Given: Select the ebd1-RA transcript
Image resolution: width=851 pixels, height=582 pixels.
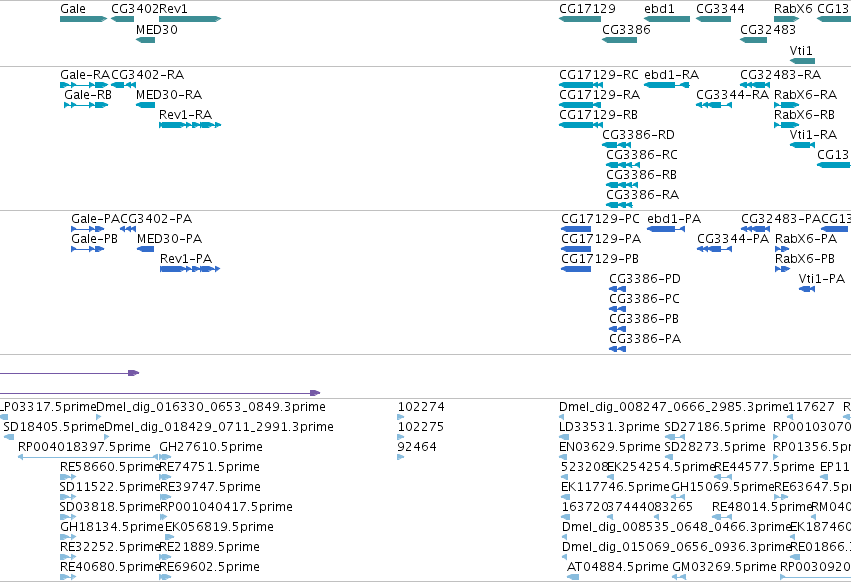Looking at the screenshot, I should tap(667, 85).
